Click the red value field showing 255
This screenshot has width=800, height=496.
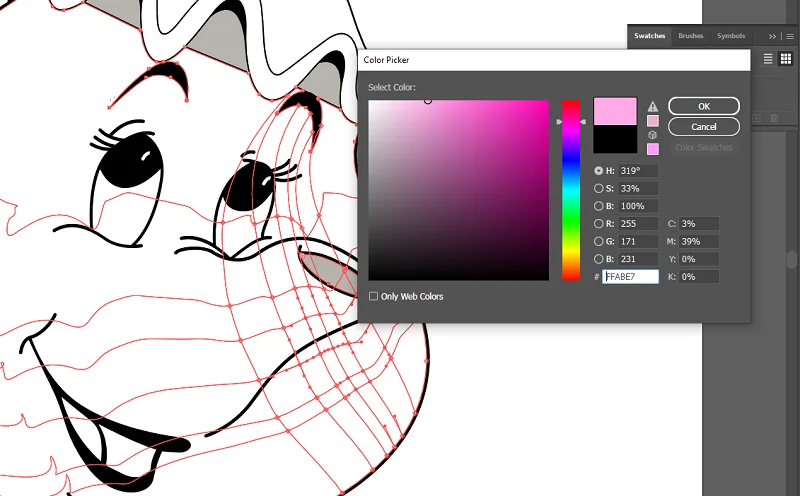pos(638,224)
